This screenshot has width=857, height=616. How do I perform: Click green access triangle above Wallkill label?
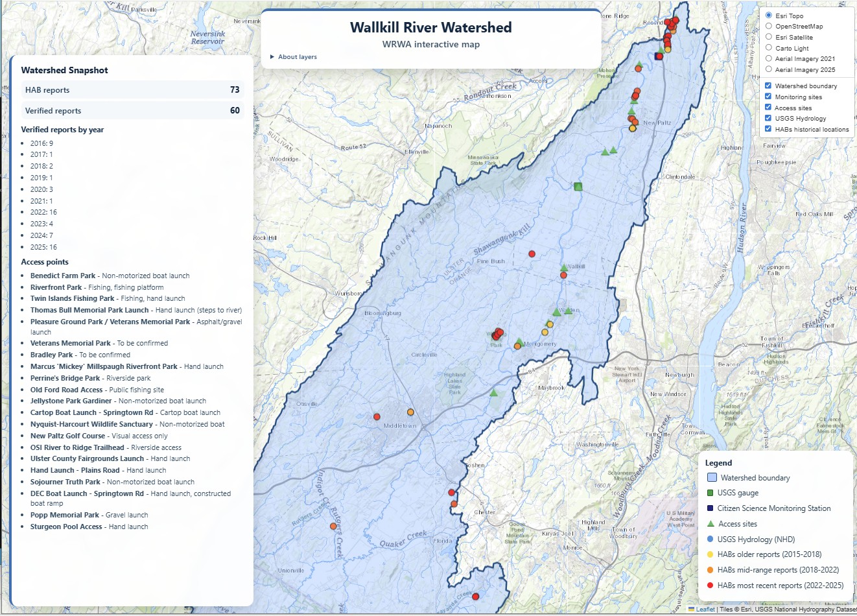pos(564,267)
